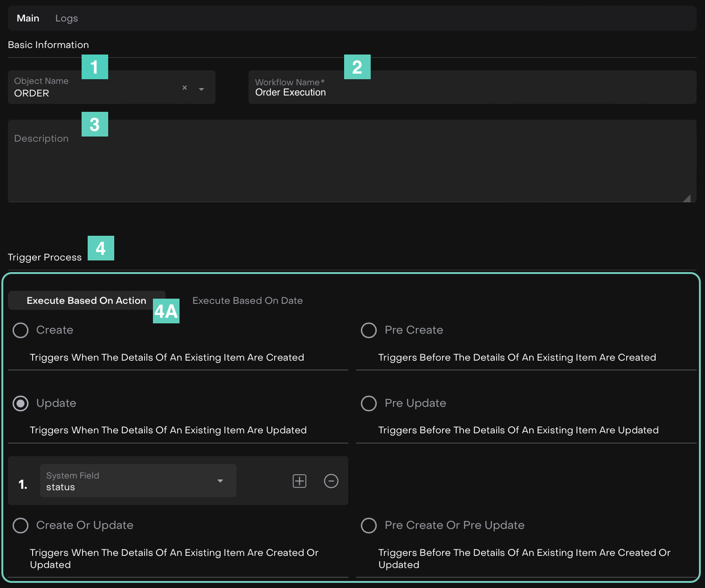Select the Update trigger radio button
The image size is (705, 588).
[21, 403]
